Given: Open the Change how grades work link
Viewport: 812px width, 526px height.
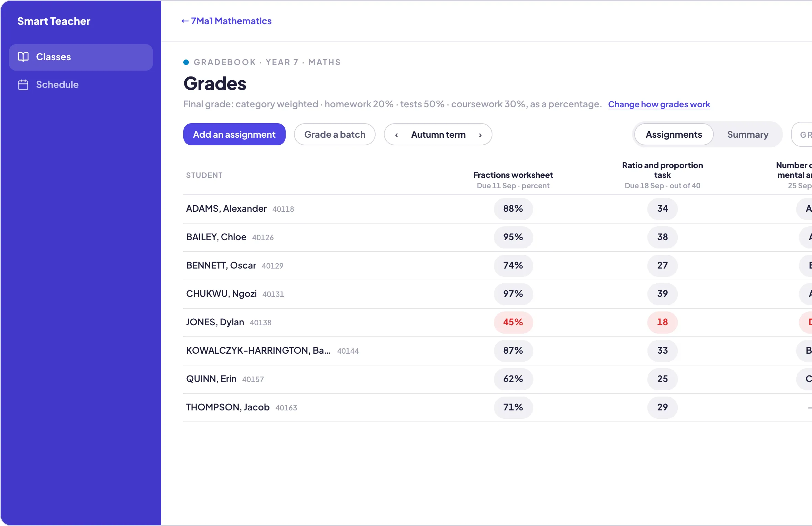Looking at the screenshot, I should coord(659,104).
